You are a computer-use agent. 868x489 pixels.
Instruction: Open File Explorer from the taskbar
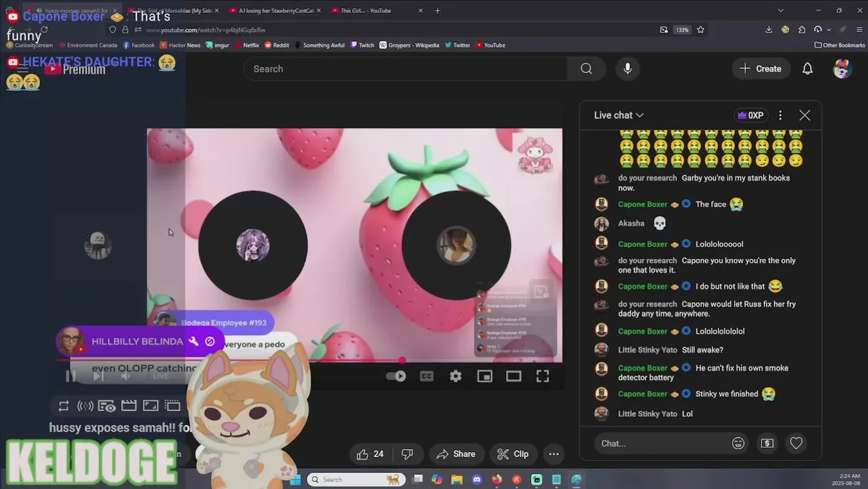pos(457,479)
